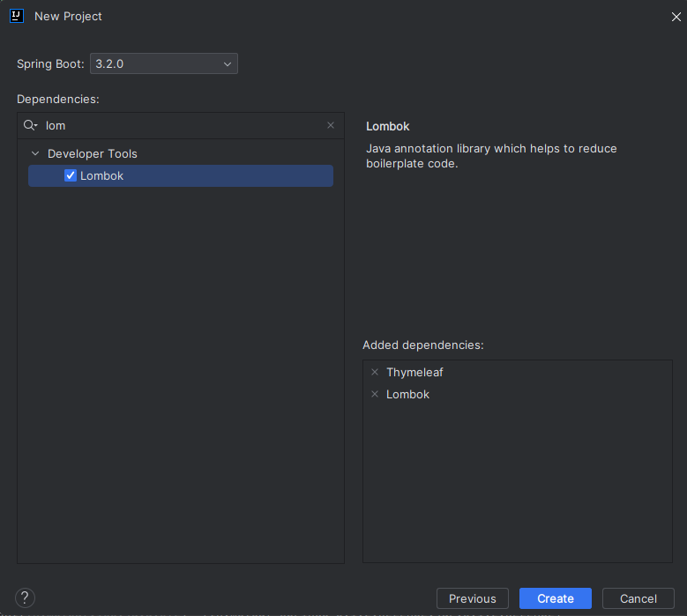This screenshot has height=616, width=687.
Task: Click the 'Java annotation library' description text
Action: point(491,156)
